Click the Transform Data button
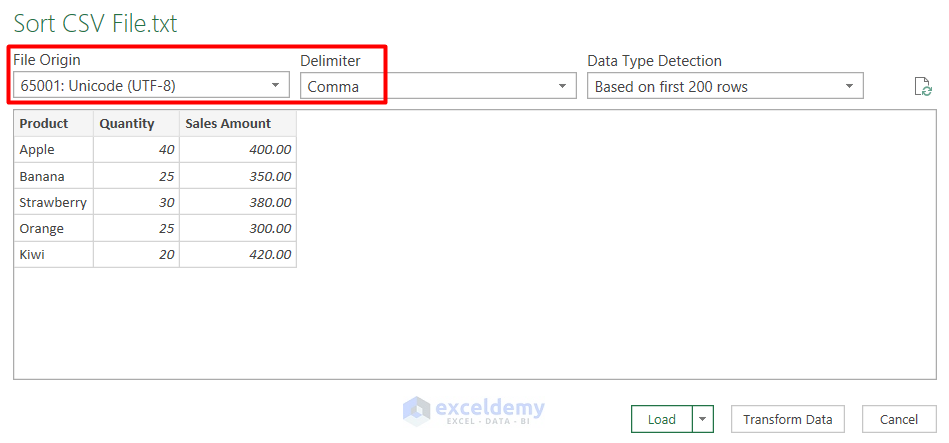 click(x=788, y=419)
